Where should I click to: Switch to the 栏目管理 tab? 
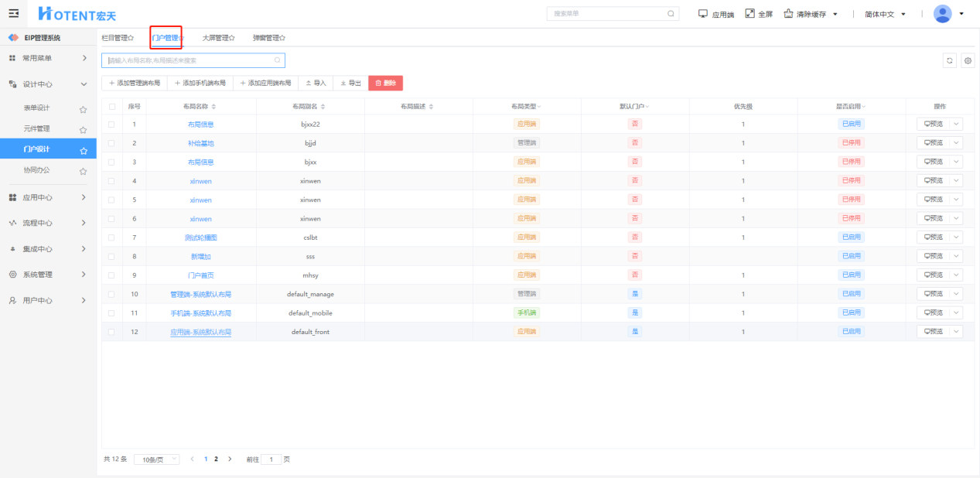tap(118, 37)
